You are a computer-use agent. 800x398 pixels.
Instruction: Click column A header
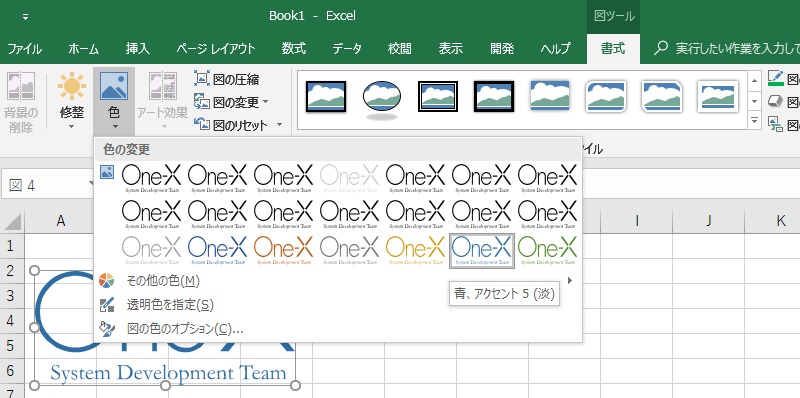click(x=61, y=220)
